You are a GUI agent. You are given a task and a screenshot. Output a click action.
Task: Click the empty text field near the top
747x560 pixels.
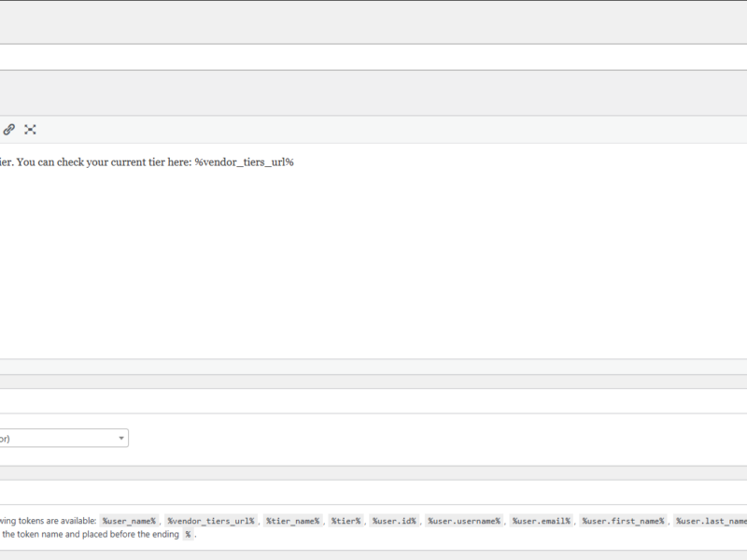tap(373, 57)
